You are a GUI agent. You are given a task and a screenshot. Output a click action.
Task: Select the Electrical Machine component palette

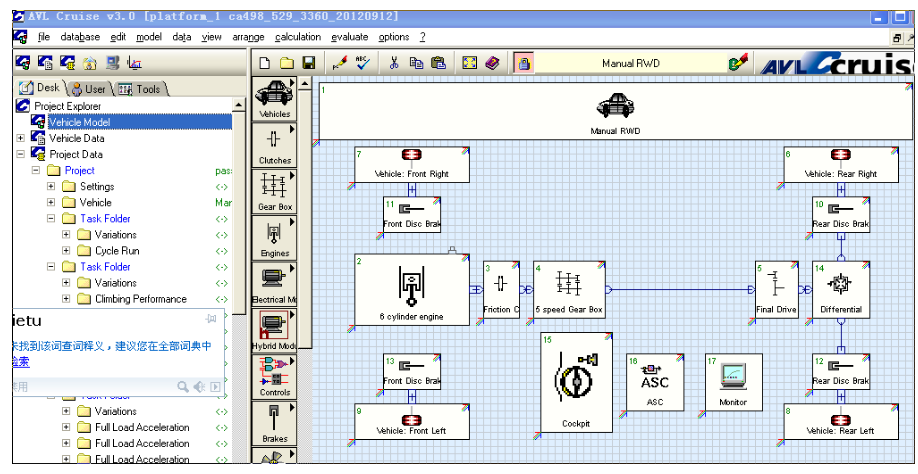point(275,284)
